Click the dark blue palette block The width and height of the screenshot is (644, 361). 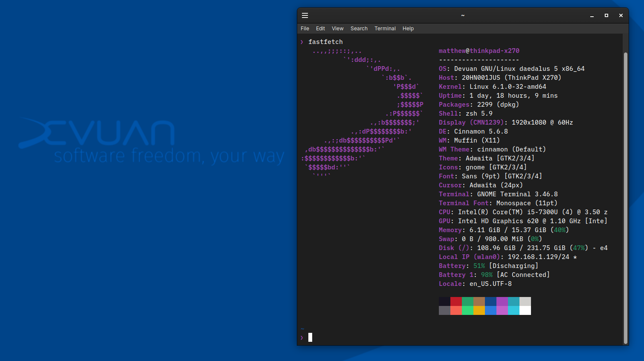[x=490, y=301]
